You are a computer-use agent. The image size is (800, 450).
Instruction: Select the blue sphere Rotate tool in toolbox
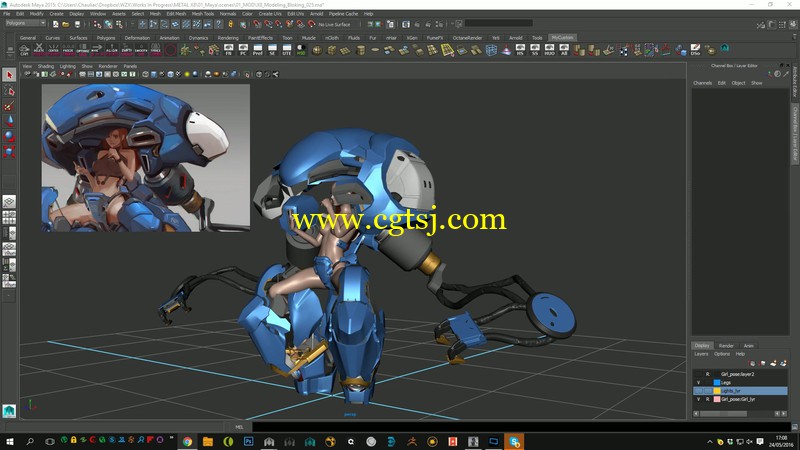click(9, 137)
